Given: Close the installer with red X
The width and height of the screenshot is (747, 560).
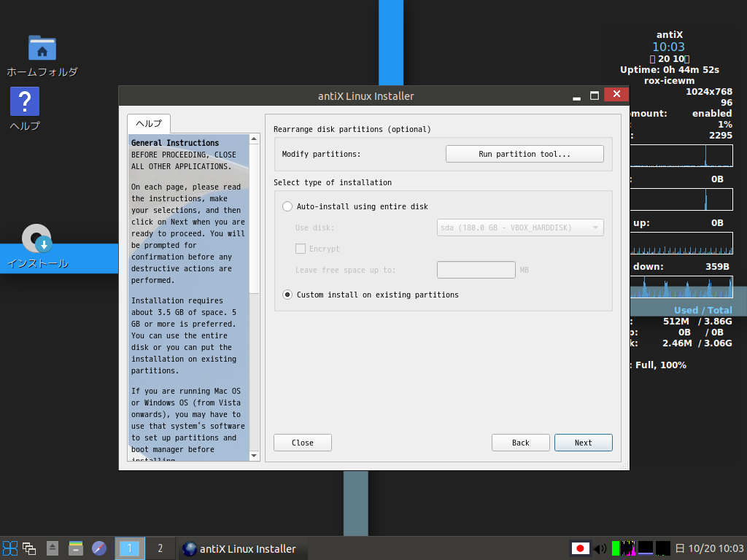Looking at the screenshot, I should click(x=616, y=94).
